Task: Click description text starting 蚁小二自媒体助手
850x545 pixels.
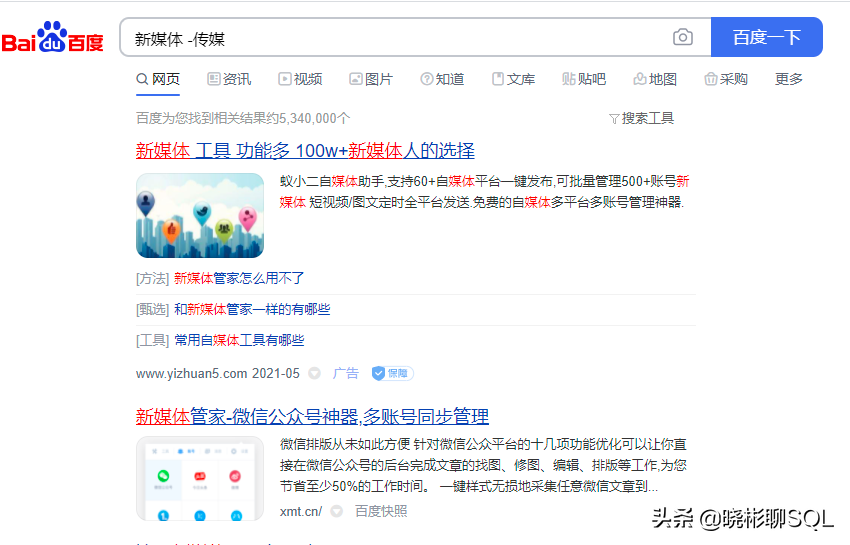Action: [x=484, y=191]
